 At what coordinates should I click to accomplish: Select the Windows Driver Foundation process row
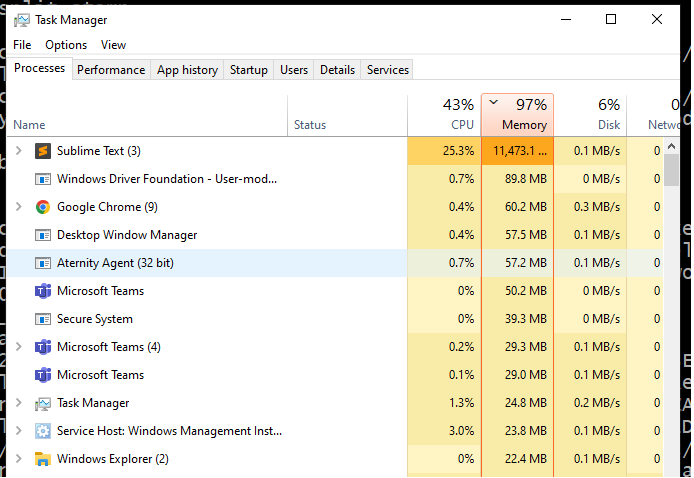tap(166, 179)
